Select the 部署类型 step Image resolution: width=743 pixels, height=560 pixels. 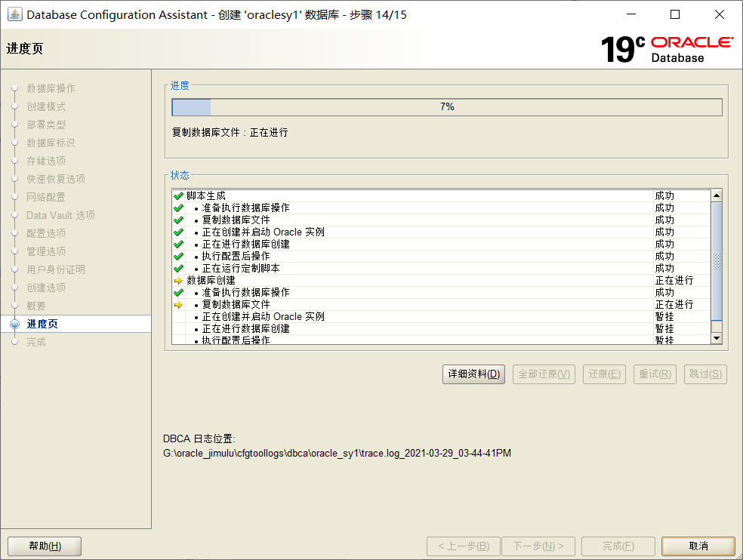click(46, 125)
